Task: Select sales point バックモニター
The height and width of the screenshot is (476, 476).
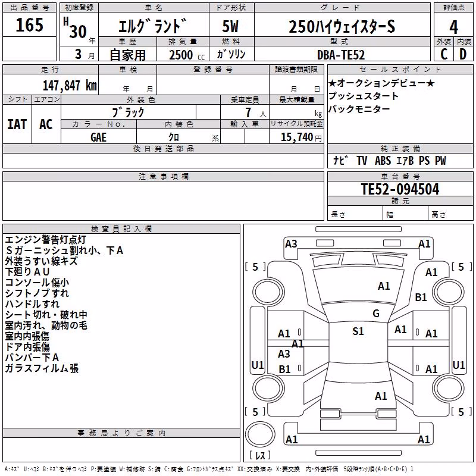Action: [359, 109]
